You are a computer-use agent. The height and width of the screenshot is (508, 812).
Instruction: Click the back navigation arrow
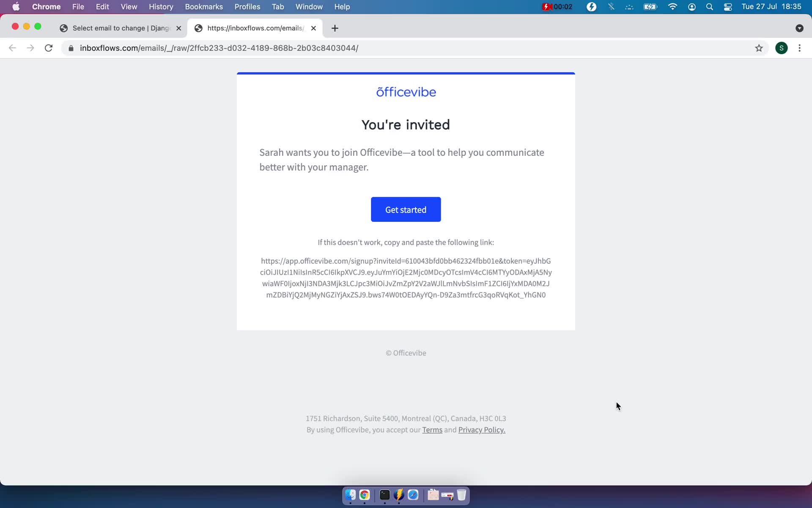click(12, 48)
